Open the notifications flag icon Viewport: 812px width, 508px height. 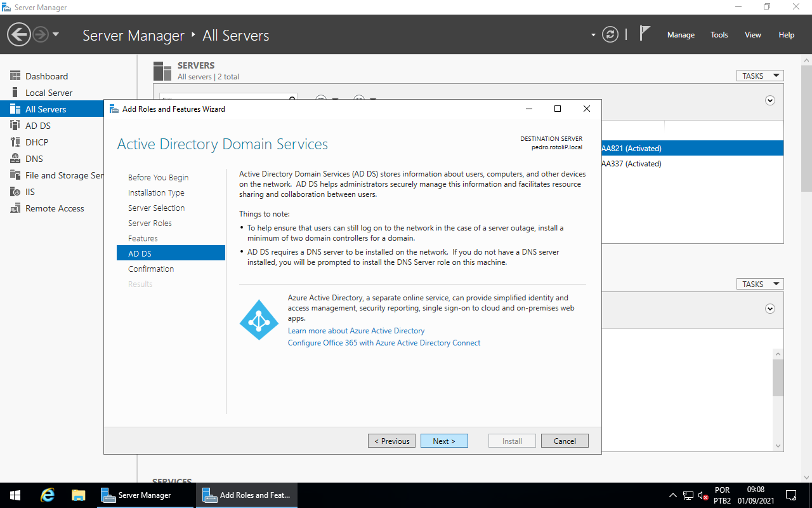[645, 34]
